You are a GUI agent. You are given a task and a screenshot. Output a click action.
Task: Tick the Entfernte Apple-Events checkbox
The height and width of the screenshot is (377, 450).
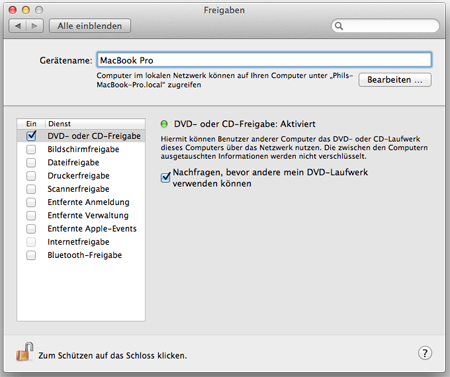pos(31,229)
